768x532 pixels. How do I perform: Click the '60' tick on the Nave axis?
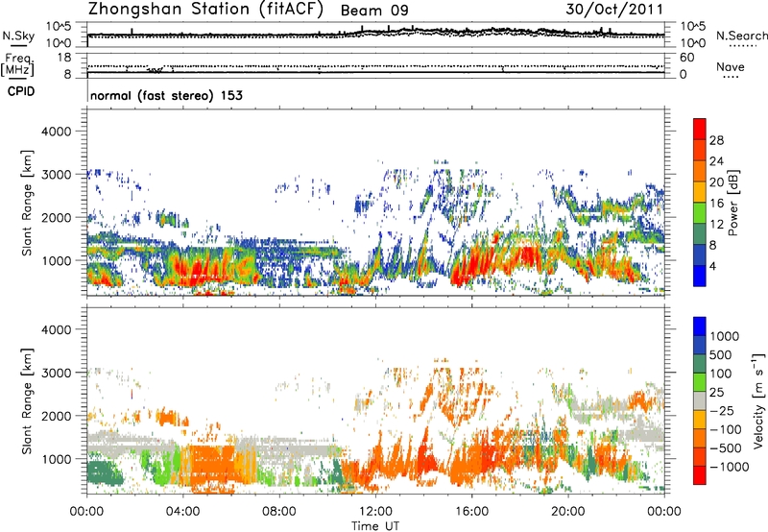tap(686, 58)
